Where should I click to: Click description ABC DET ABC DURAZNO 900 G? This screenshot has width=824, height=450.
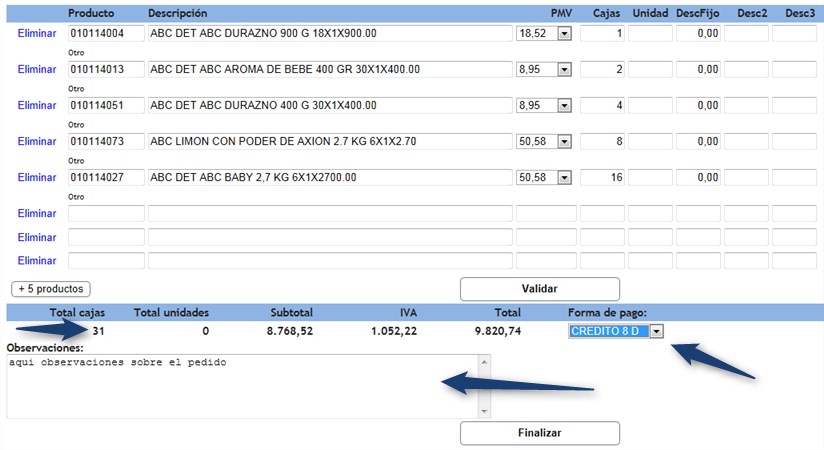[330, 33]
